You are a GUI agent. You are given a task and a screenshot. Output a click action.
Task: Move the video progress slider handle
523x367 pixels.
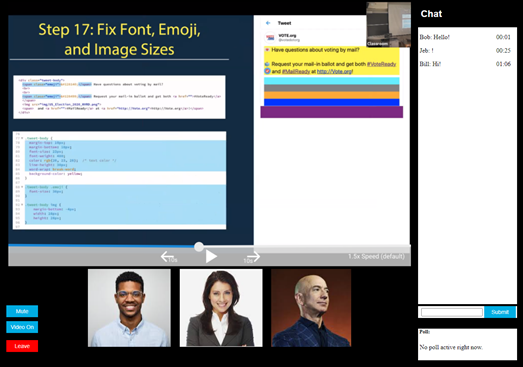pos(199,247)
